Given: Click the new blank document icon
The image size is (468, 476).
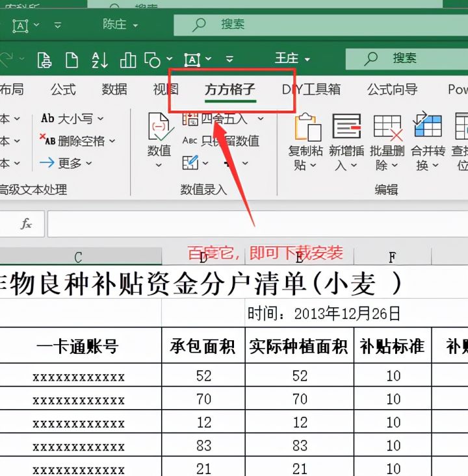Looking at the screenshot, I should tap(71, 60).
